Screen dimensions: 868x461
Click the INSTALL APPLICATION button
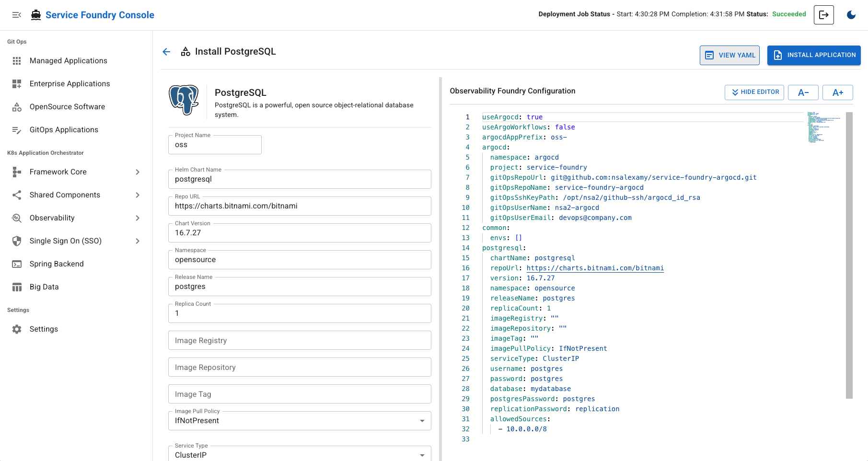(814, 55)
